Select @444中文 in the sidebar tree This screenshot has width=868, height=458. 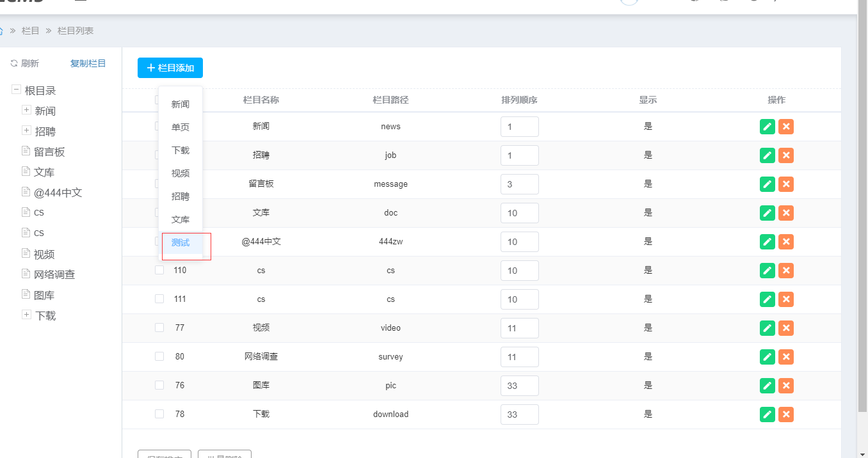pos(58,193)
